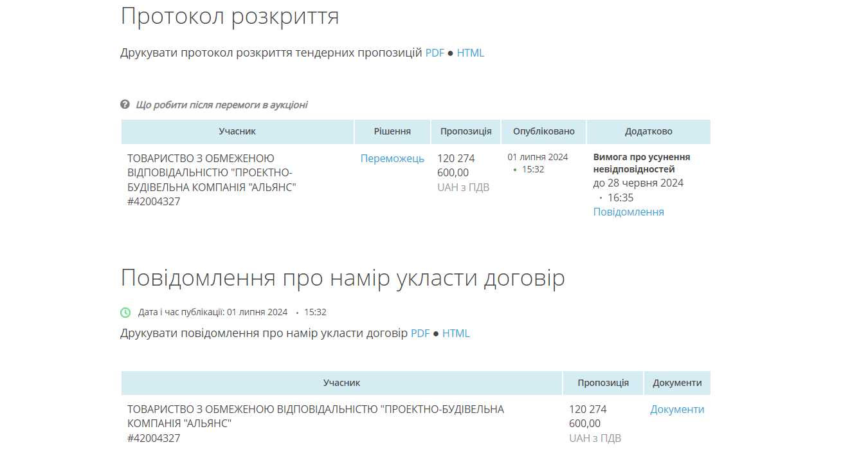Open HTML version of the opening protocol
The height and width of the screenshot is (449, 868).
(470, 53)
